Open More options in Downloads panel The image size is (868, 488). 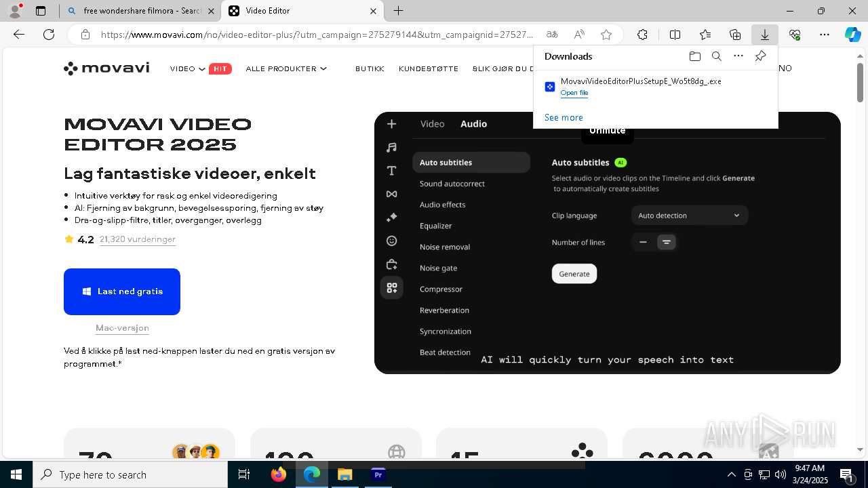coord(738,56)
